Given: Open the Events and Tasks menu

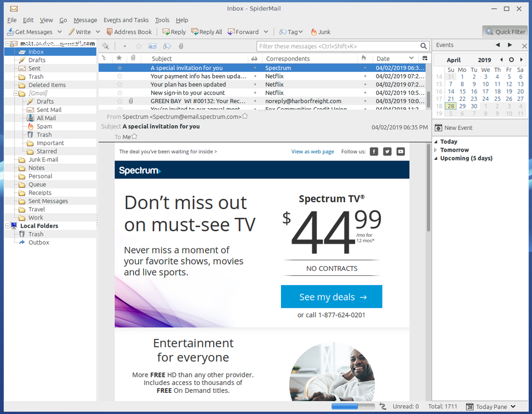Looking at the screenshot, I should tap(126, 20).
